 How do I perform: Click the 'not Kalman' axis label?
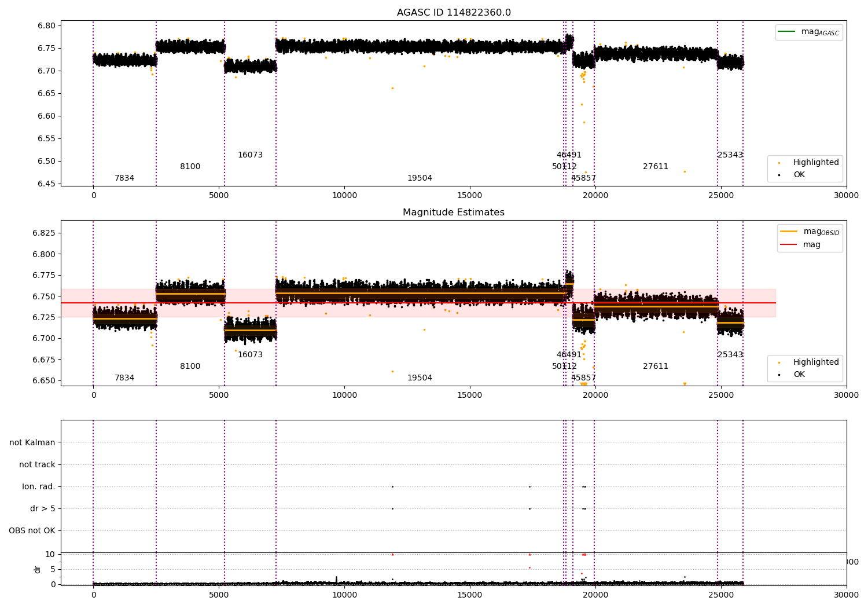[x=32, y=443]
